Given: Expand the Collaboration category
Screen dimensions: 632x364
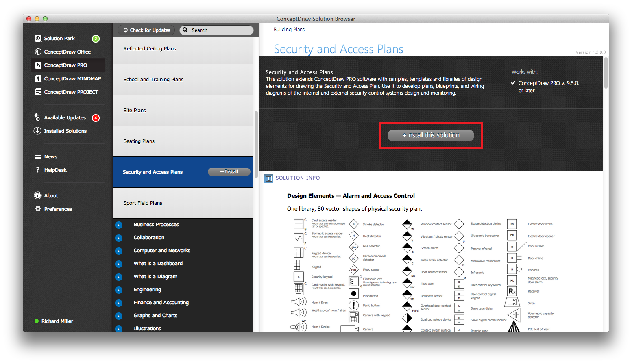Looking at the screenshot, I should pos(119,238).
